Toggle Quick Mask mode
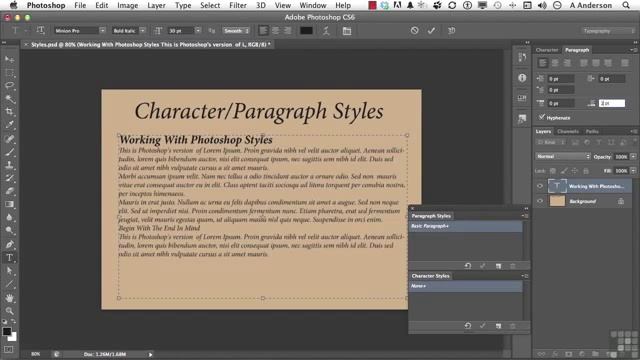Screen dimensions: 640x360 (x=9, y=349)
